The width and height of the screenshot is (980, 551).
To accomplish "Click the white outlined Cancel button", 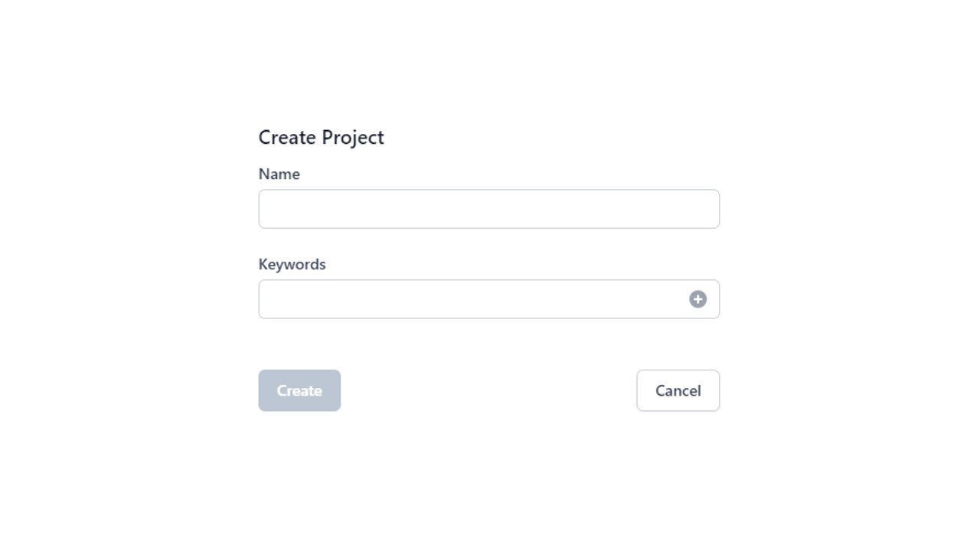I will pyautogui.click(x=678, y=390).
